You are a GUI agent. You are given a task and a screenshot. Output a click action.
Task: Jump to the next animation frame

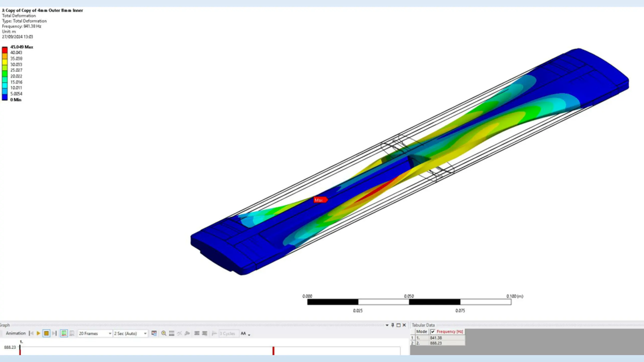pyautogui.click(x=54, y=333)
